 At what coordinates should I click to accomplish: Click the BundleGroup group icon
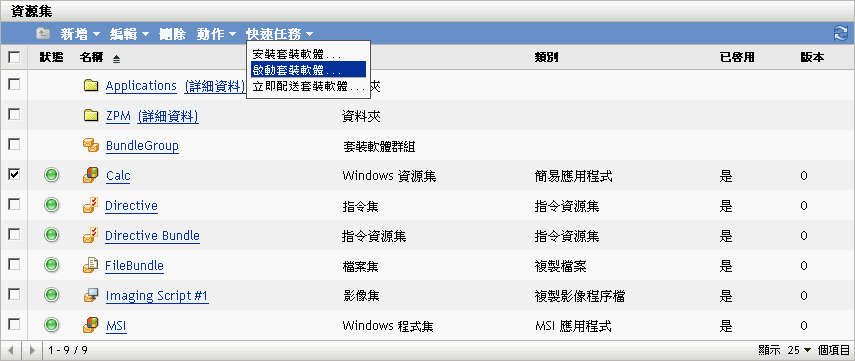(x=91, y=145)
